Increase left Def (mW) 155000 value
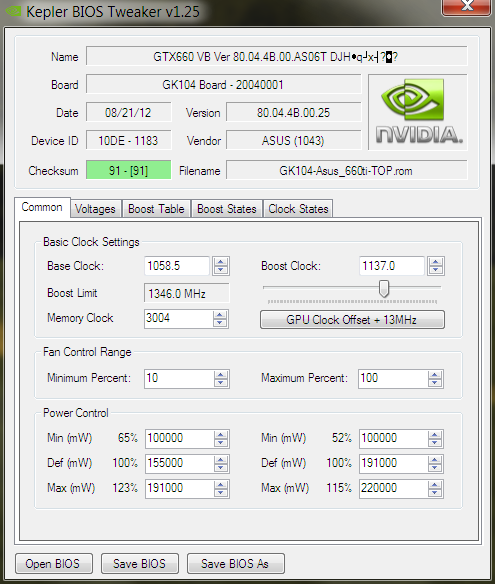This screenshot has width=495, height=584. [221, 460]
